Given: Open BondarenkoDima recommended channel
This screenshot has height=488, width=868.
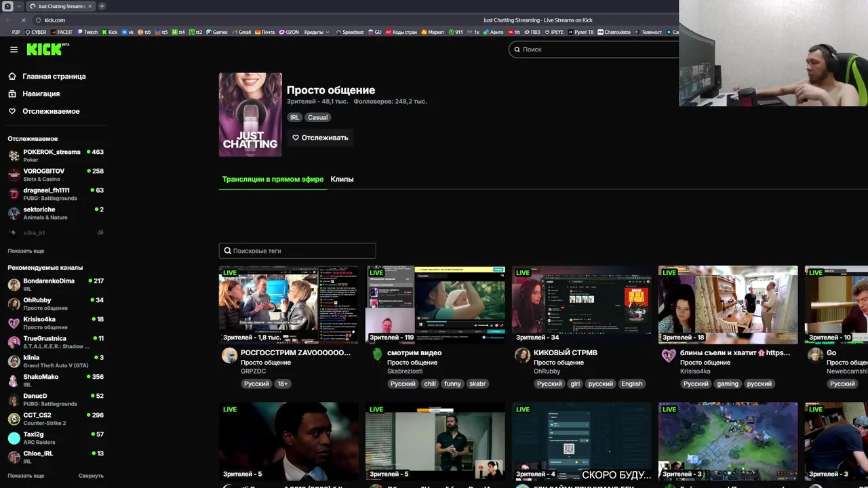Looking at the screenshot, I should point(56,284).
